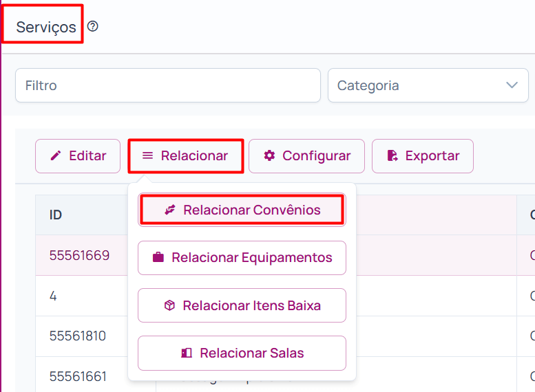This screenshot has width=535, height=392.
Task: Expand the Categoria chevron arrow
Action: pos(512,85)
